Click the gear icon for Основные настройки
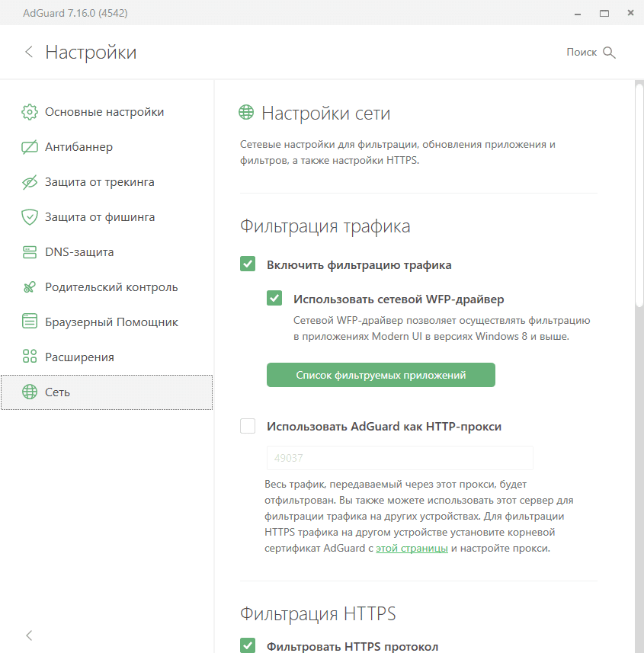Screen dimensions: 644x653 (x=30, y=112)
